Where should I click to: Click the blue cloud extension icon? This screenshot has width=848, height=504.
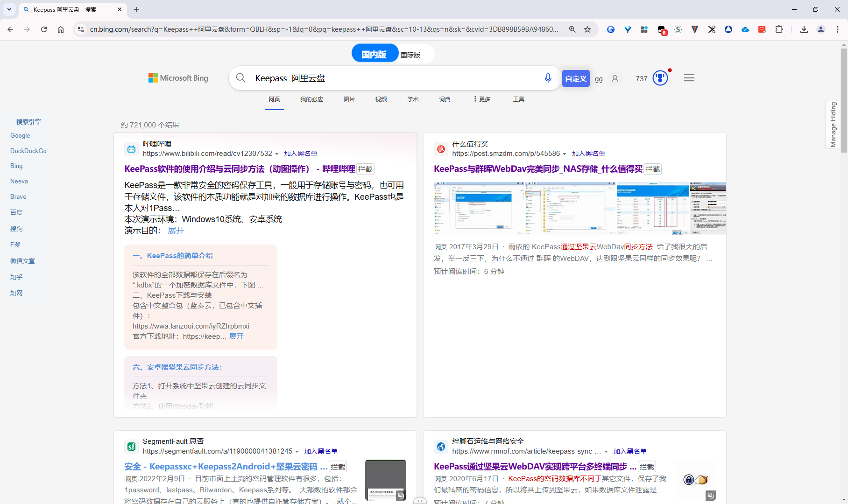pos(745,29)
